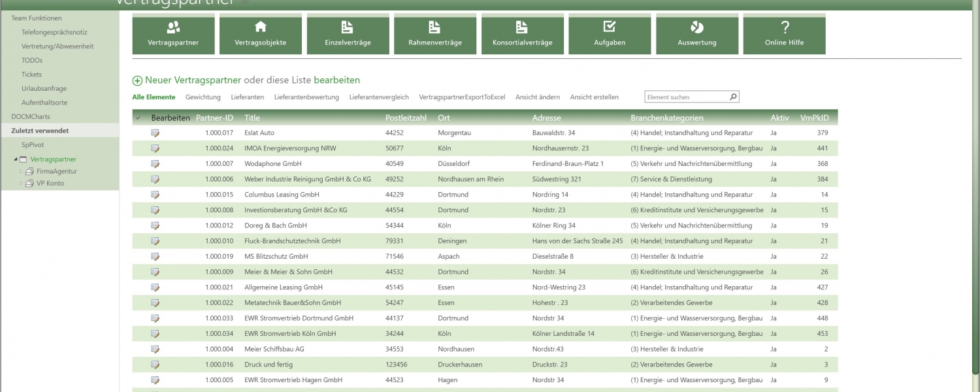This screenshot has height=392, width=980.
Task: Switch to the Alle Elemente view
Action: point(154,97)
